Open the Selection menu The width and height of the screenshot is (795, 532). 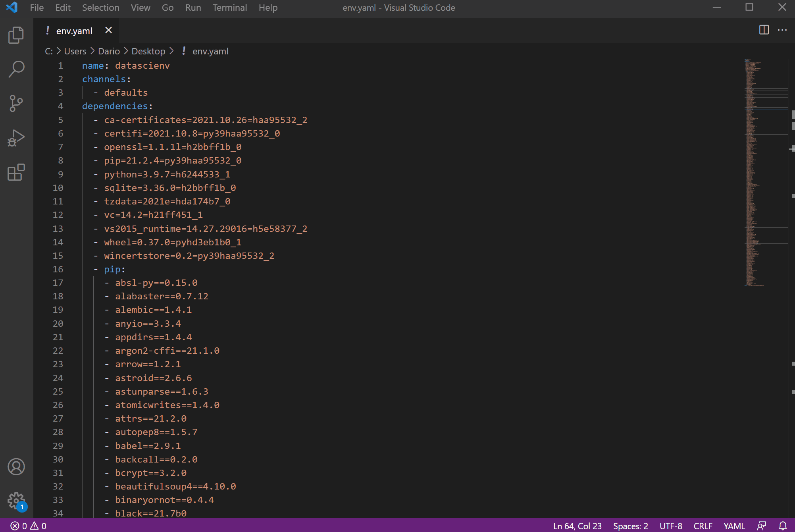(100, 8)
